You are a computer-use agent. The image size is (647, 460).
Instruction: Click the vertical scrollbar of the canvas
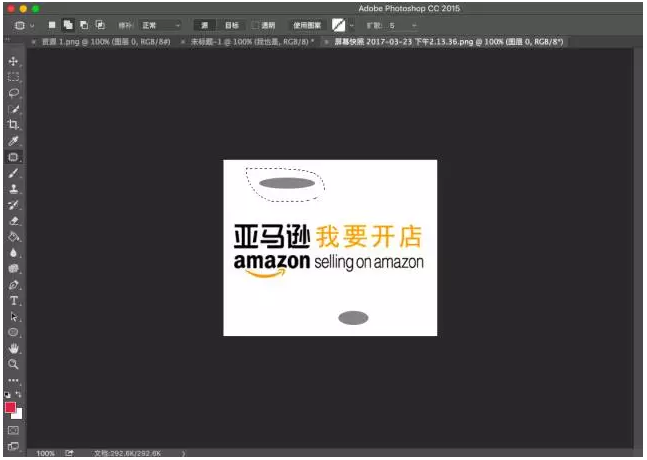point(638,248)
